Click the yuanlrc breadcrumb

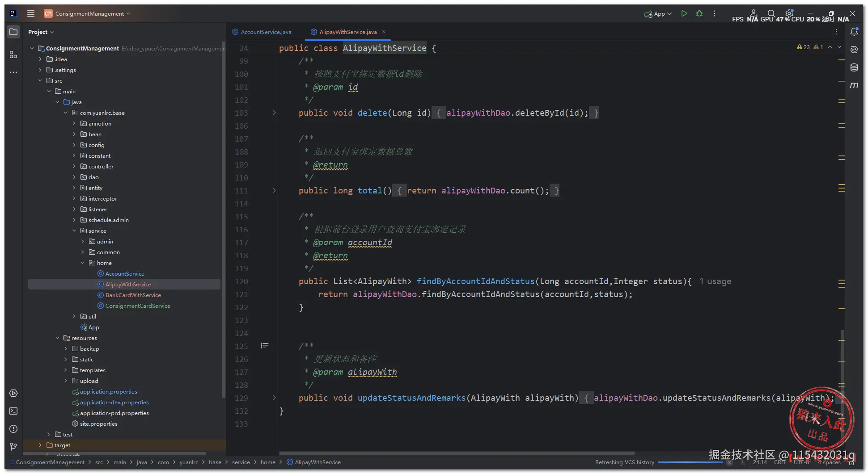[189, 462]
